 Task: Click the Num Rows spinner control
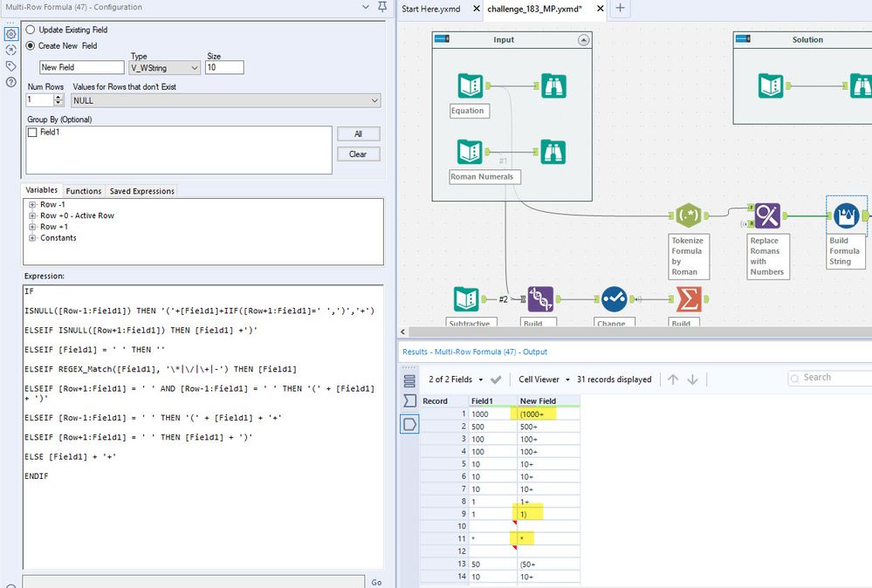tap(58, 101)
